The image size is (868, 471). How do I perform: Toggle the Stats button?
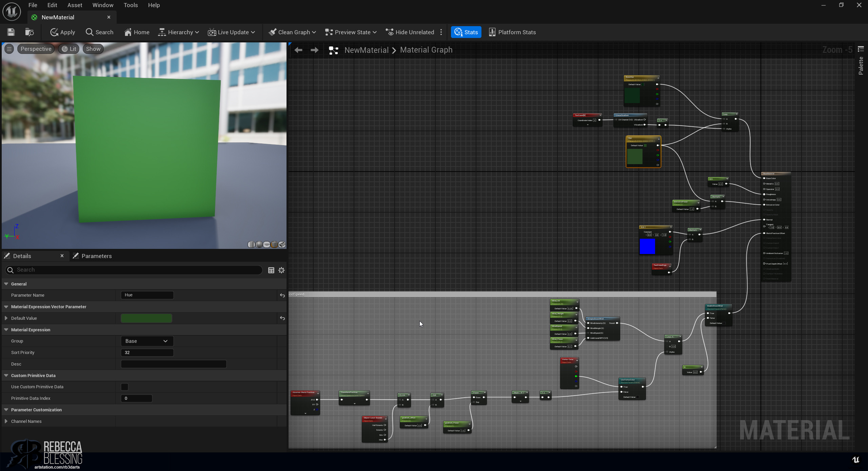pyautogui.click(x=466, y=32)
